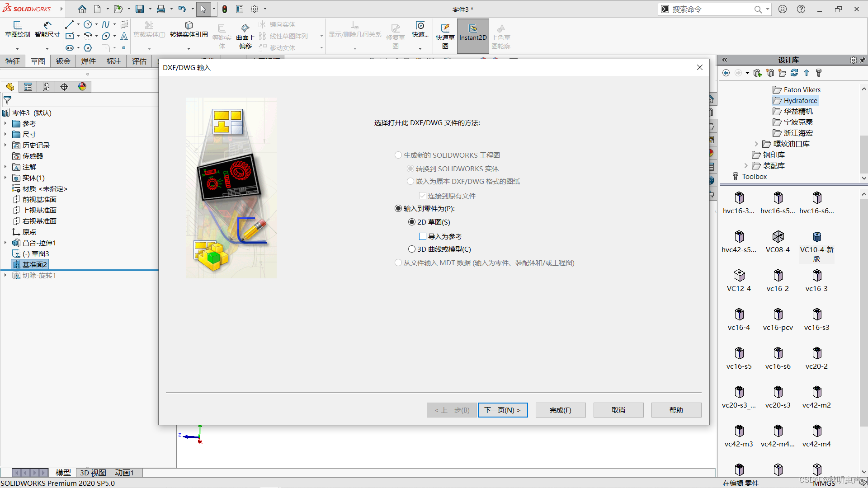Refresh the Design Library
868x488 pixels.
794,73
